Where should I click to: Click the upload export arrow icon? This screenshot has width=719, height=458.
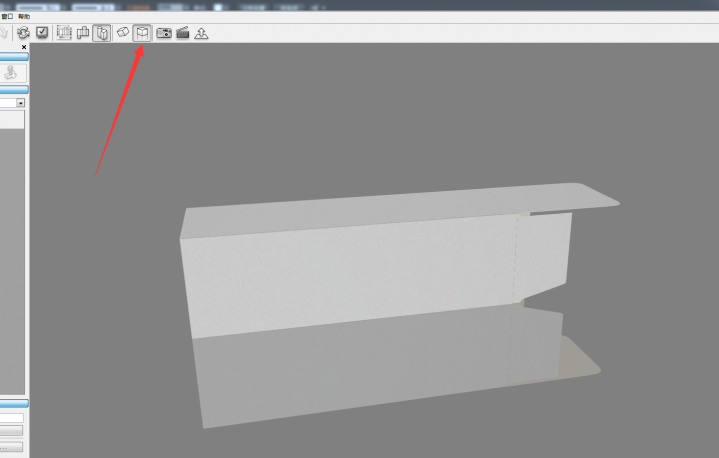click(201, 33)
